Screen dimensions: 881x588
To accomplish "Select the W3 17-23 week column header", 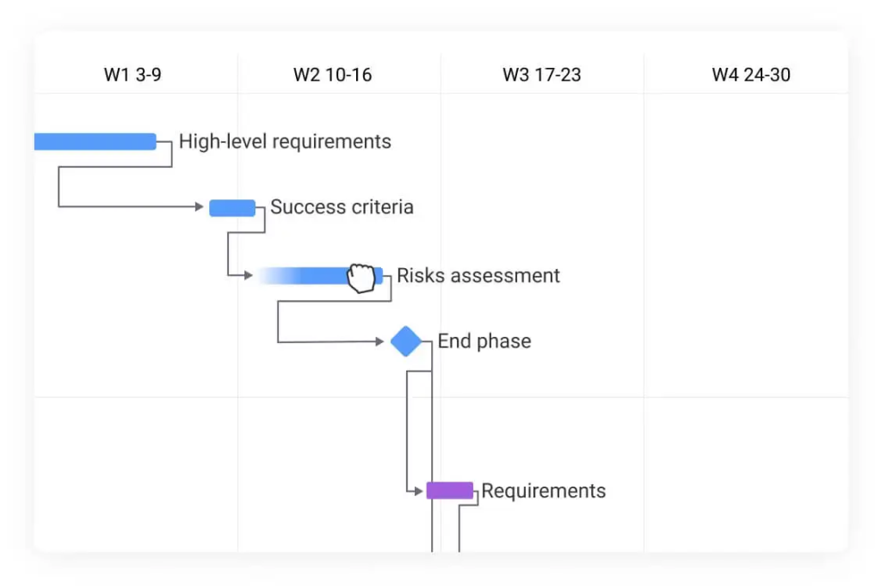I will click(x=542, y=75).
